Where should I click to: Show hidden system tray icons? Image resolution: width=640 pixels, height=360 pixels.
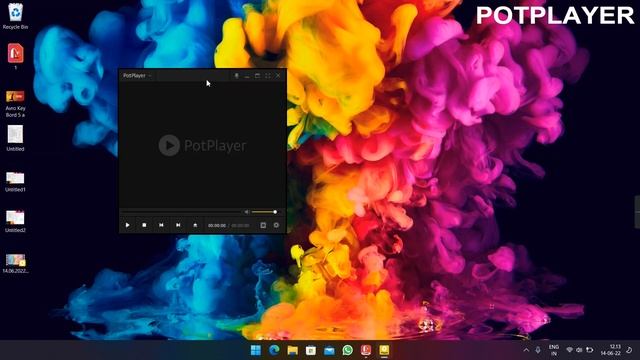[526, 350]
